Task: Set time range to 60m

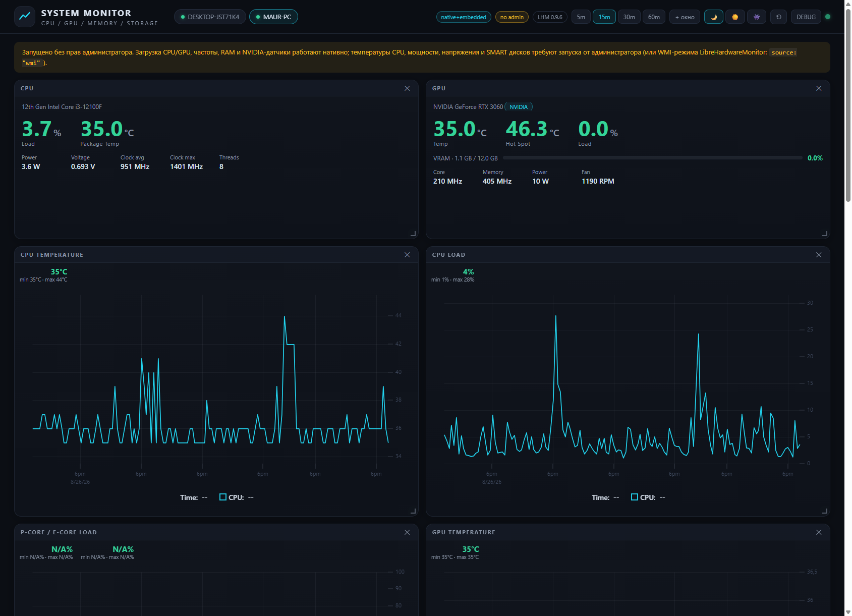Action: pos(654,17)
